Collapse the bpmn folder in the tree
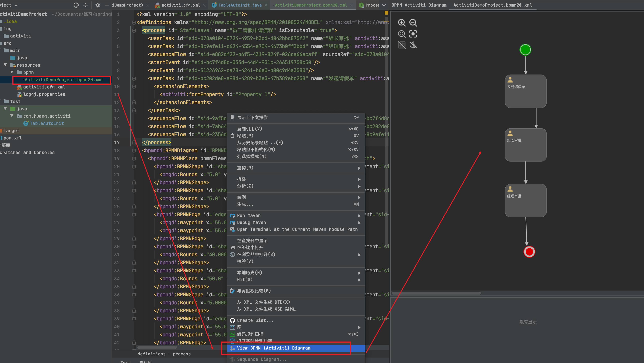 (12, 72)
